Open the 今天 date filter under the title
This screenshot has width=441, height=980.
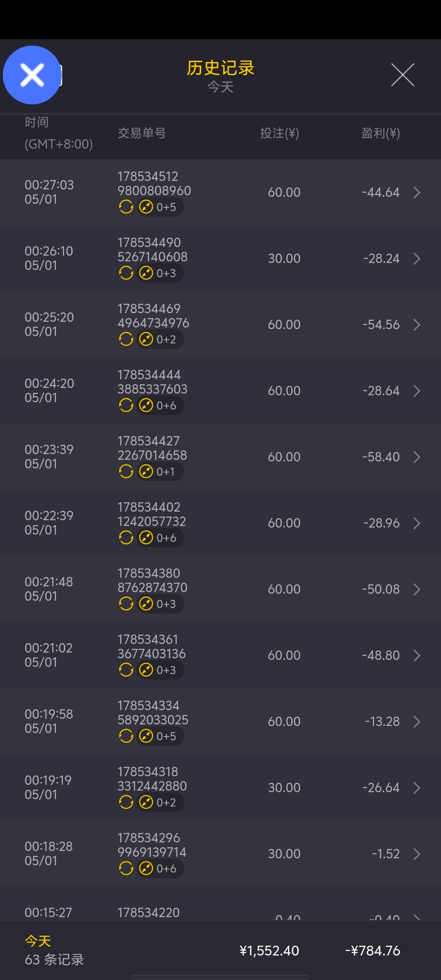tap(220, 87)
